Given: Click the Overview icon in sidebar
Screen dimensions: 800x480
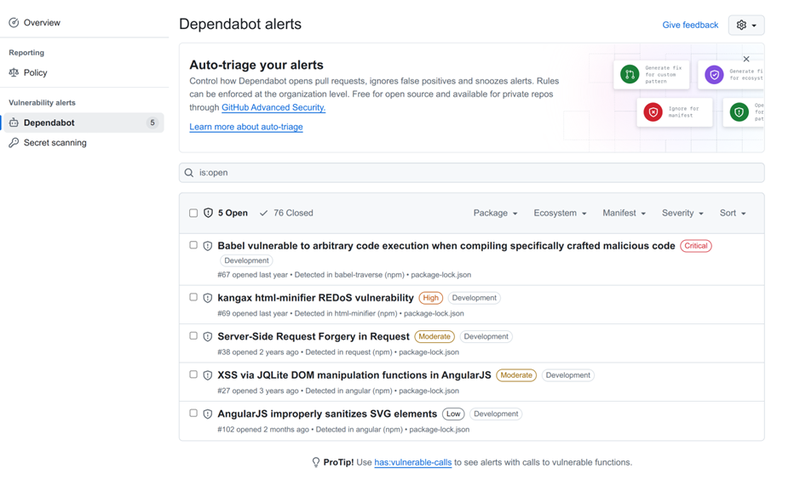Looking at the screenshot, I should (x=14, y=22).
